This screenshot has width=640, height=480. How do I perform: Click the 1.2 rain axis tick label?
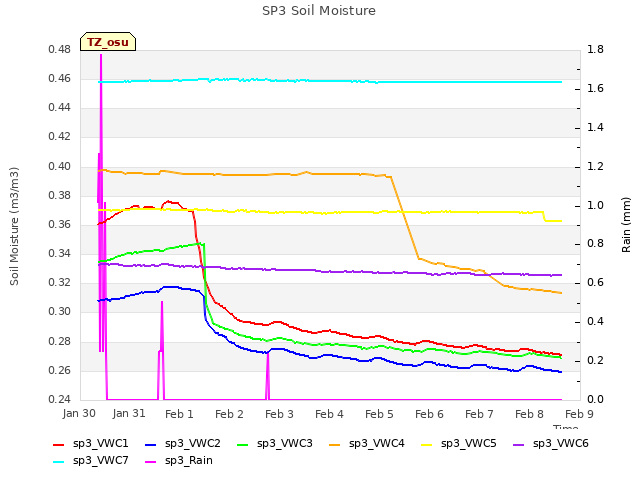[595, 166]
